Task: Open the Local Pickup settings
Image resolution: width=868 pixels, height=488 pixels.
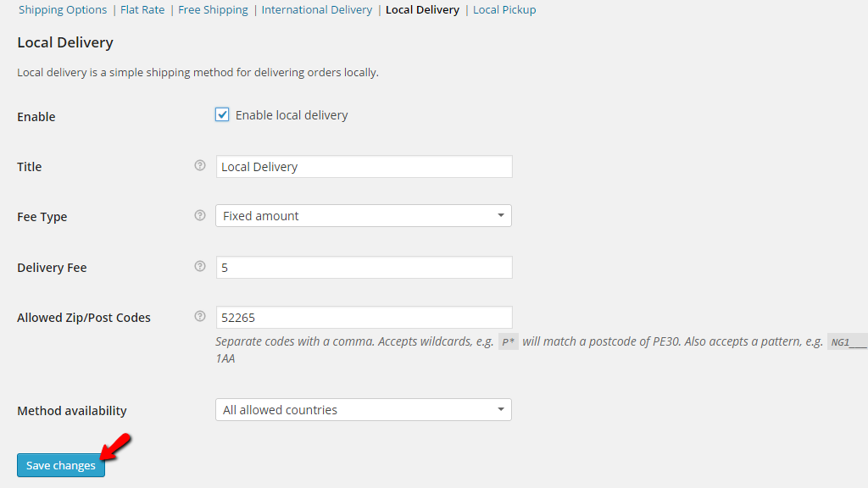Action: pos(504,9)
